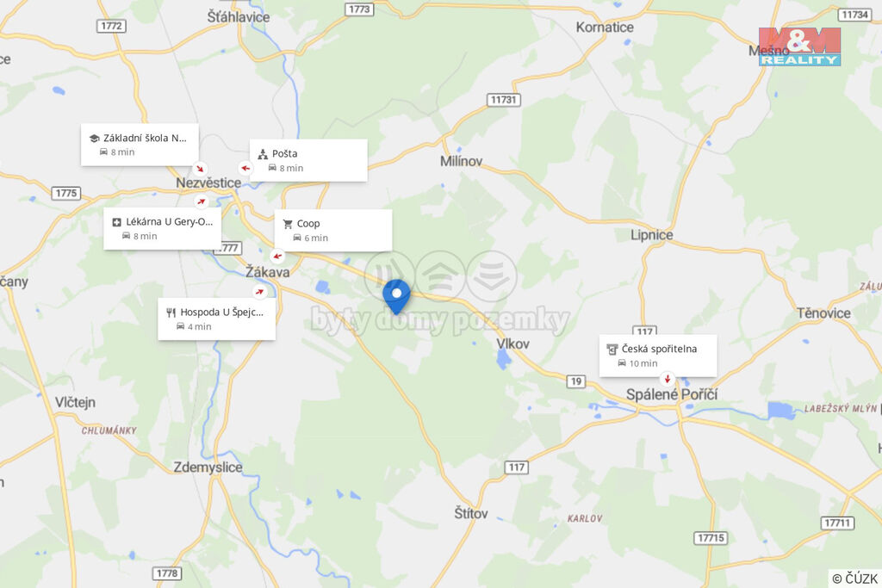Open the M&M Reality logo
This screenshot has width=882, height=588.
pos(799,46)
